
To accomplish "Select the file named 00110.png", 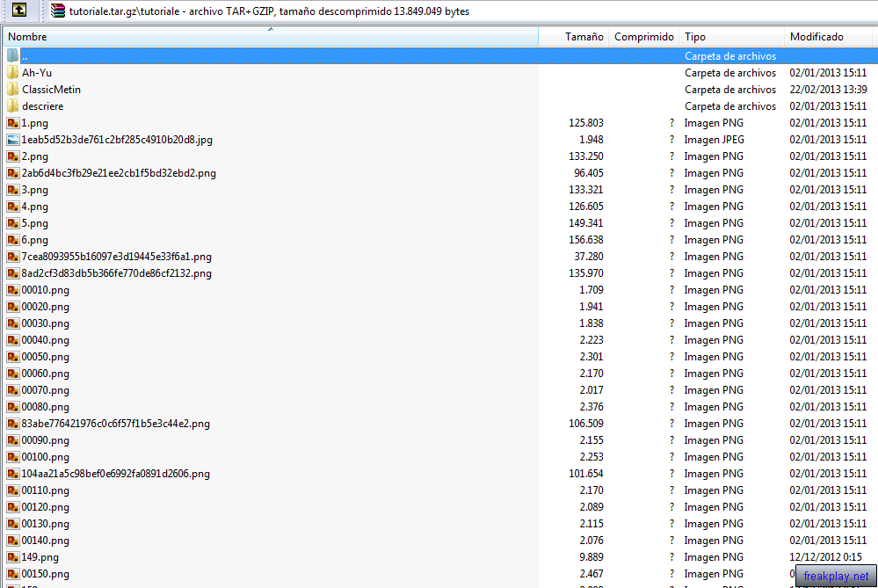I will (46, 490).
